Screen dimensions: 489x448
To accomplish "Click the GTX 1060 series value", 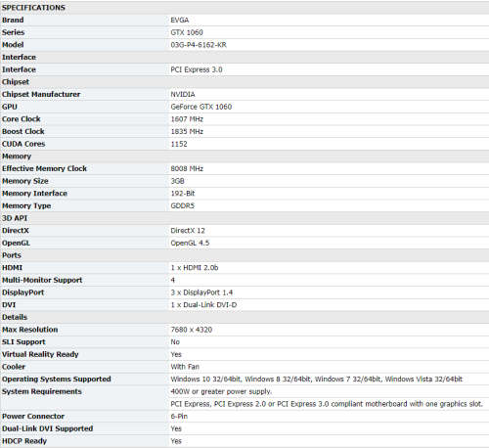I will tap(187, 32).
